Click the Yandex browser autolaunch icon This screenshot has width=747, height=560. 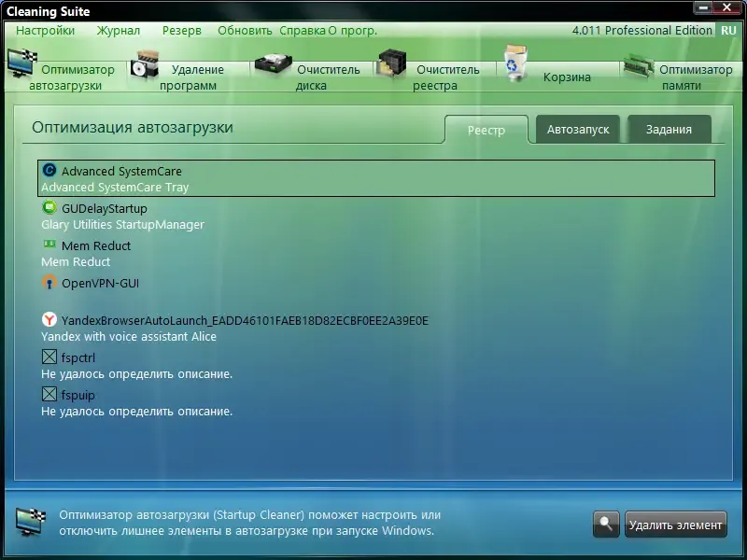[x=49, y=319]
